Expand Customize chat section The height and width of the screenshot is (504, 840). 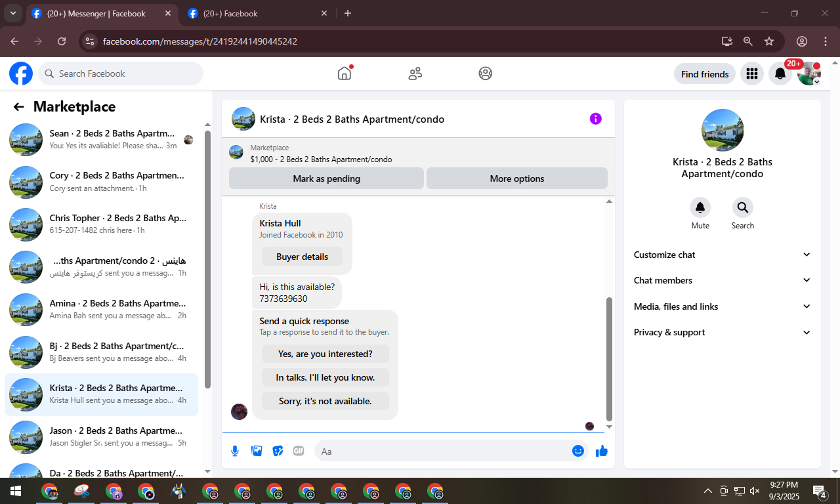[723, 255]
